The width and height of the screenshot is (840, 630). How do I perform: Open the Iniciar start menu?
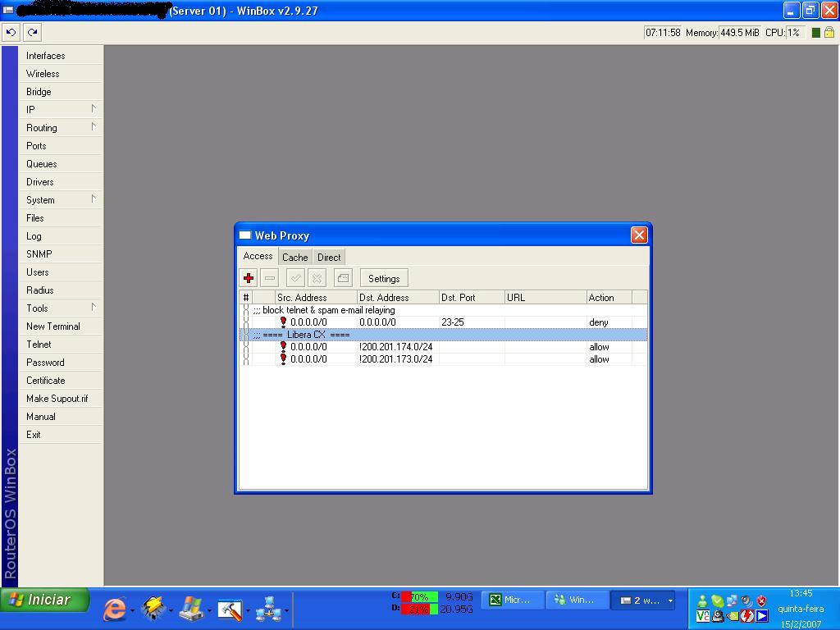pyautogui.click(x=44, y=600)
